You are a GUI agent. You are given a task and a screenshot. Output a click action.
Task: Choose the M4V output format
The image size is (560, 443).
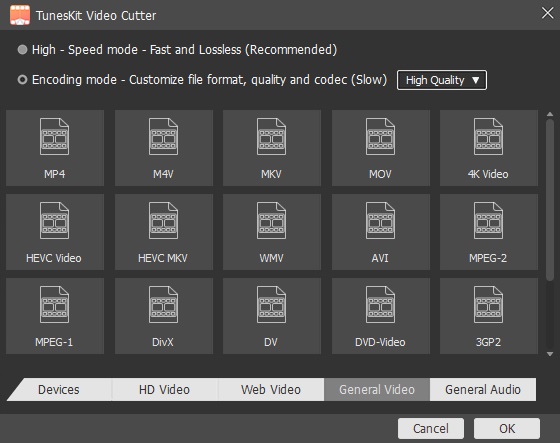[164, 148]
